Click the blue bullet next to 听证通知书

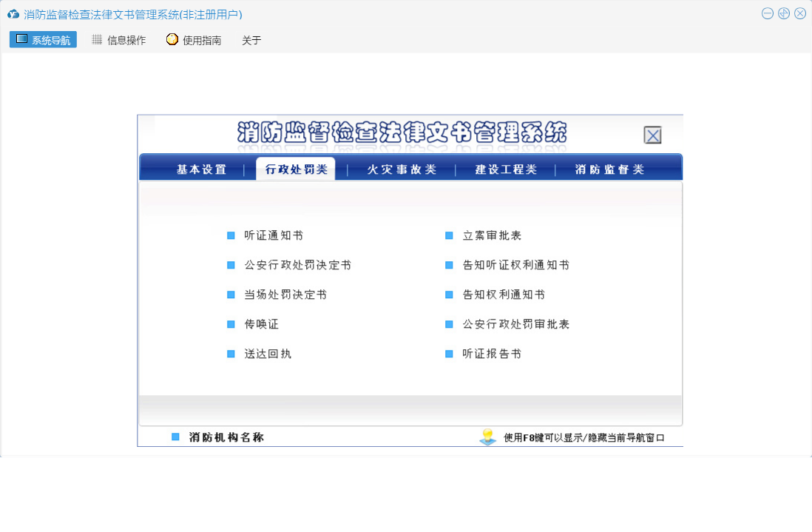231,236
